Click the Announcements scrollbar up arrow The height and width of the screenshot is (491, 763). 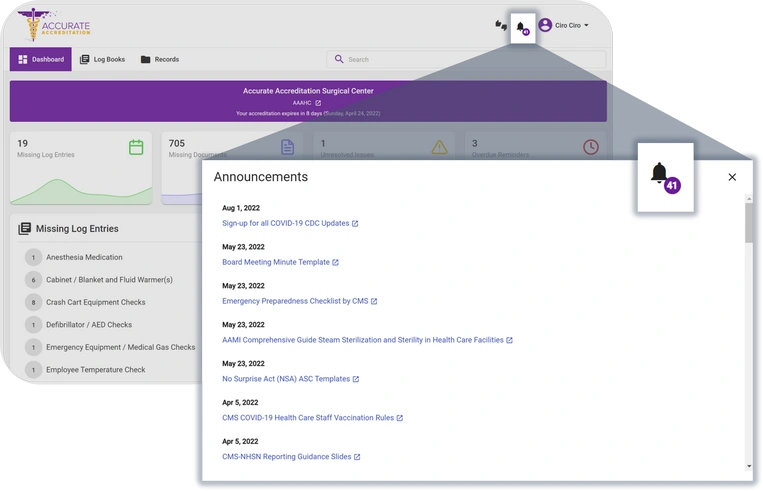[748, 199]
